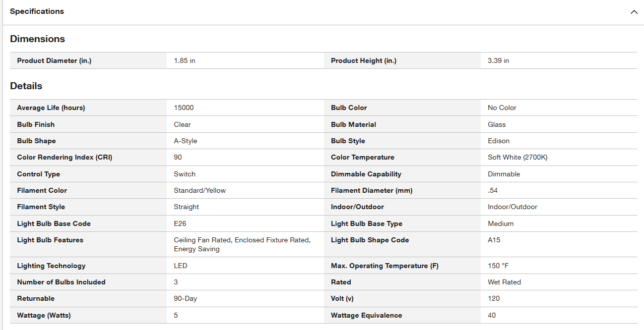Click the Color Rendering Index (CRI) label
The height and width of the screenshot is (330, 644).
point(64,157)
